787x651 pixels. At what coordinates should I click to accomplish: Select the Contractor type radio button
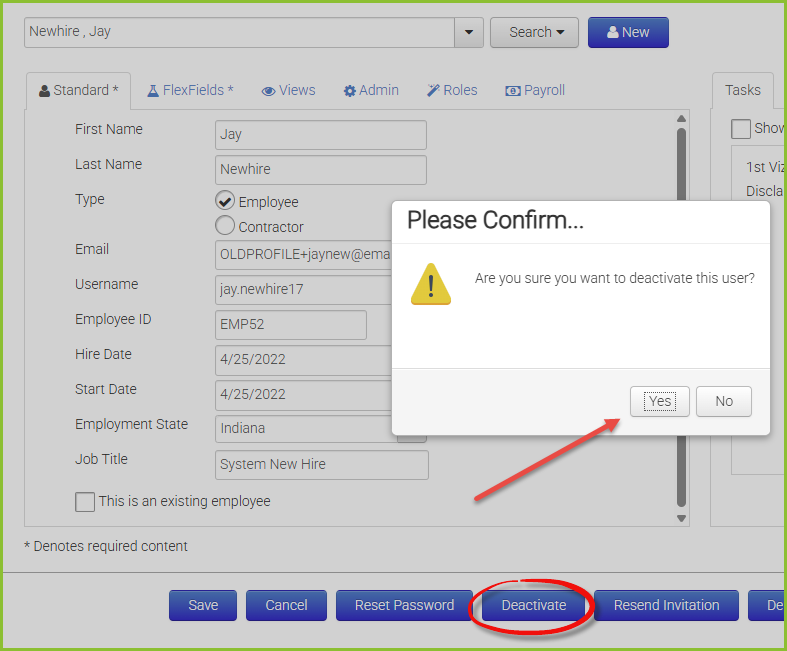click(x=225, y=225)
